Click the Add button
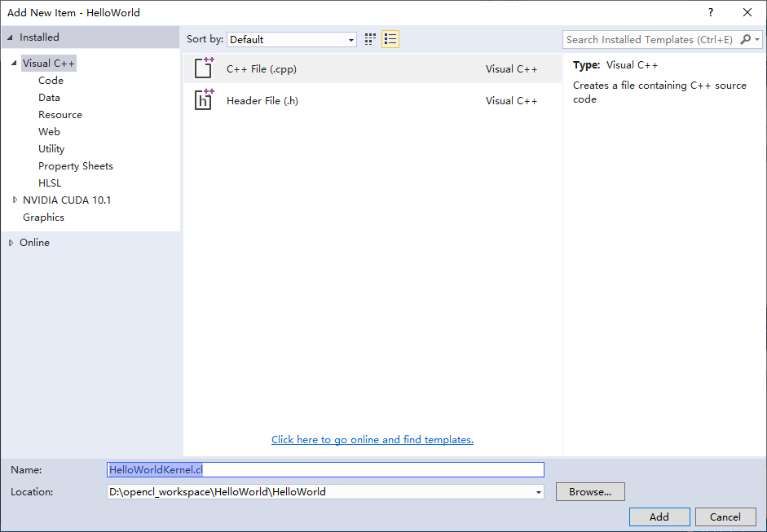The image size is (767, 532). 659,517
